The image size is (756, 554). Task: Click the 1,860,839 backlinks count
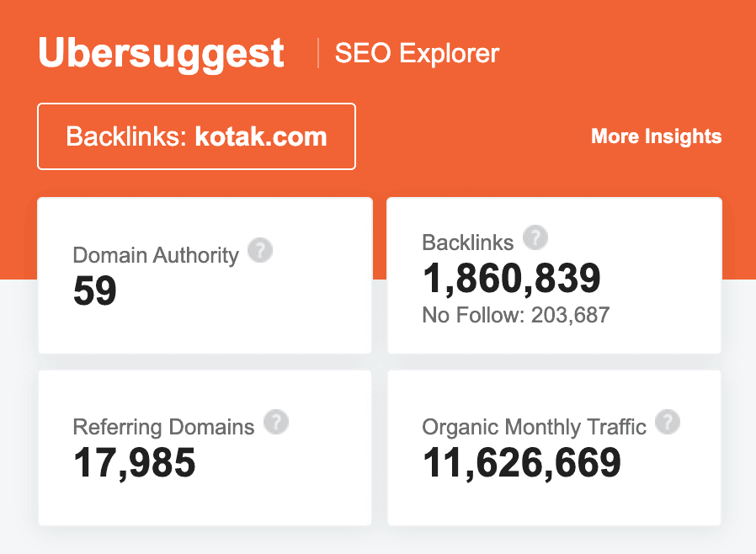pyautogui.click(x=512, y=279)
